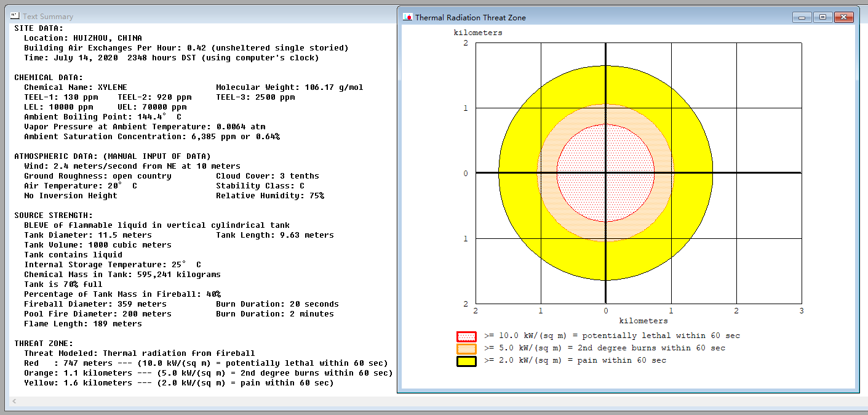868x415 pixels.
Task: Click 'Stability Class: C' text
Action: 260,186
